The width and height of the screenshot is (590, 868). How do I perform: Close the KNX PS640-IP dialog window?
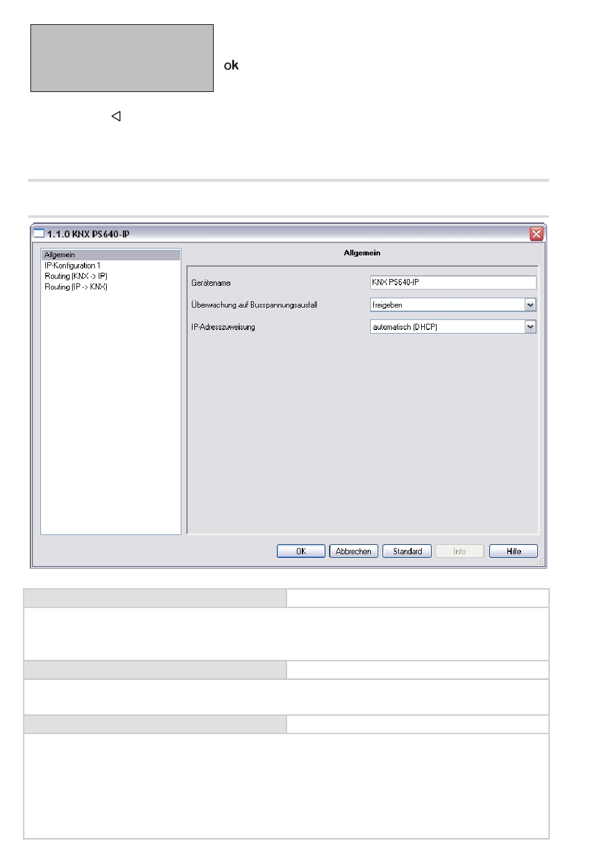pyautogui.click(x=536, y=234)
